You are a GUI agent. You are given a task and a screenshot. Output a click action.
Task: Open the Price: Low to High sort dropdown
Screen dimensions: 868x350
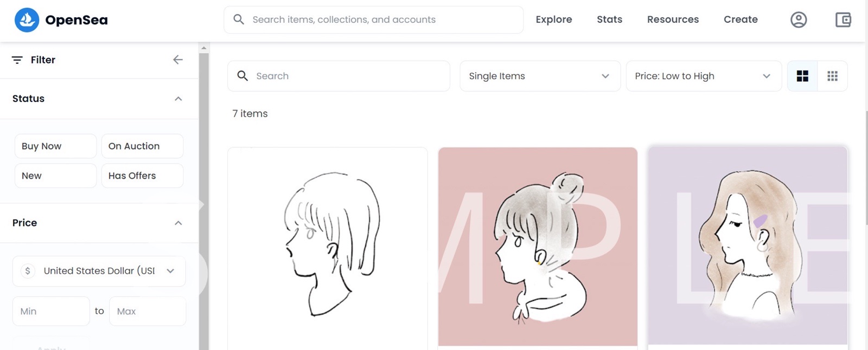tap(704, 76)
